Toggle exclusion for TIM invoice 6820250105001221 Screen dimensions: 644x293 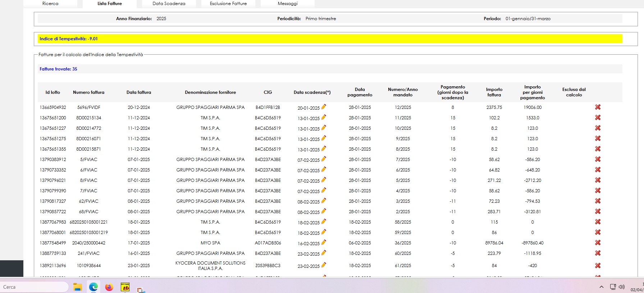(x=598, y=222)
